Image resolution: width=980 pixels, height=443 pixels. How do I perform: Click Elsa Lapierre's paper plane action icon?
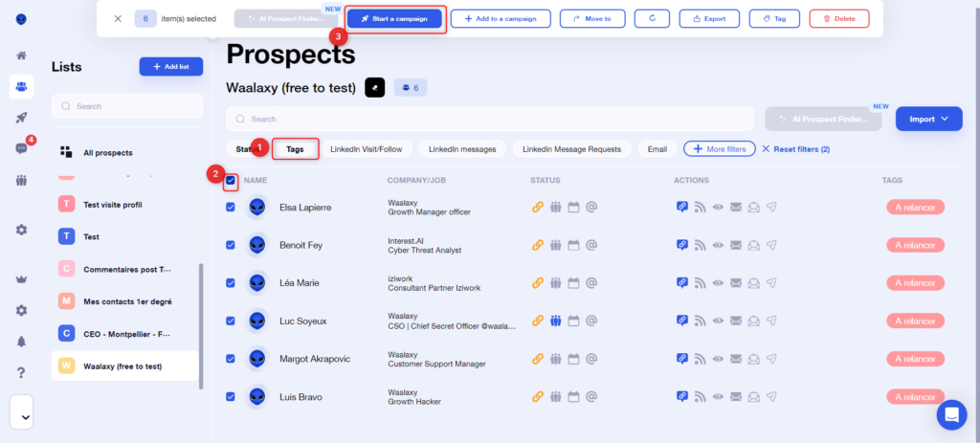click(772, 207)
